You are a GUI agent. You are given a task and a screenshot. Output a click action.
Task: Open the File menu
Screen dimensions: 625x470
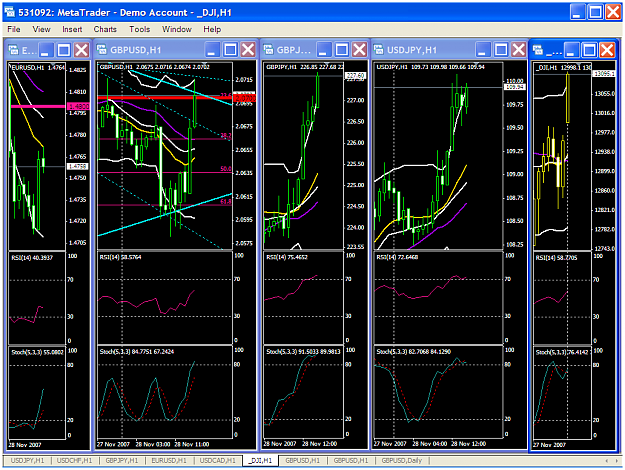[14, 29]
